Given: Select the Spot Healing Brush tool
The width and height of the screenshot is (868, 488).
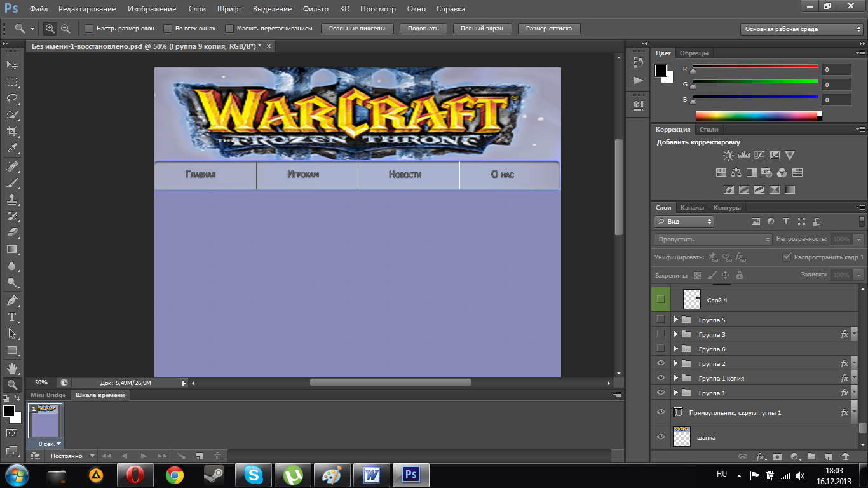Looking at the screenshot, I should tap(12, 166).
